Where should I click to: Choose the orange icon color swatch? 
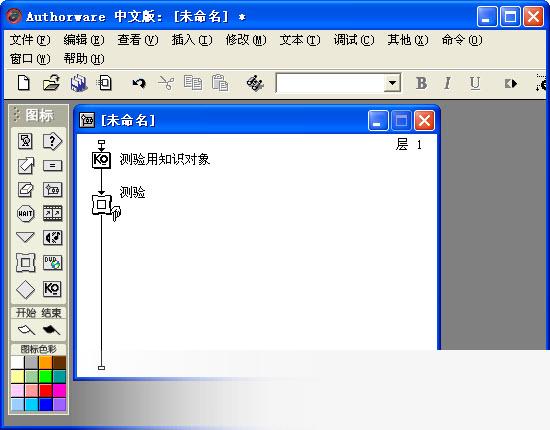(45, 363)
